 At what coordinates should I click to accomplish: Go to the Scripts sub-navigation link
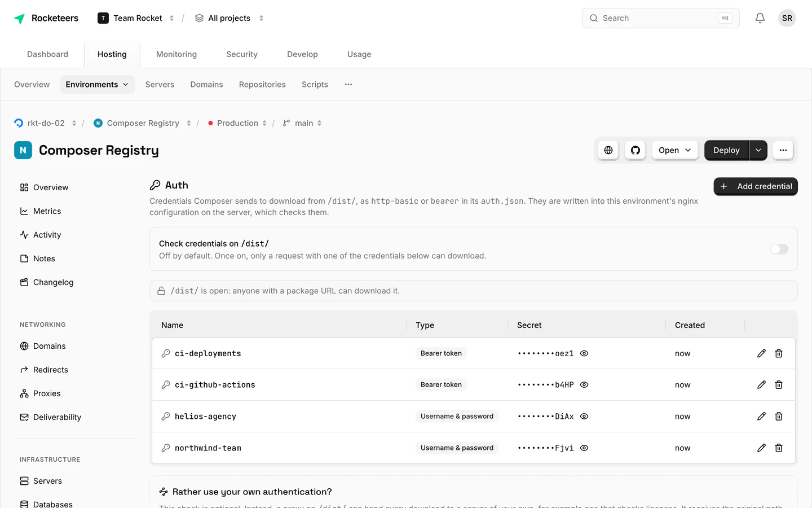coord(315,85)
